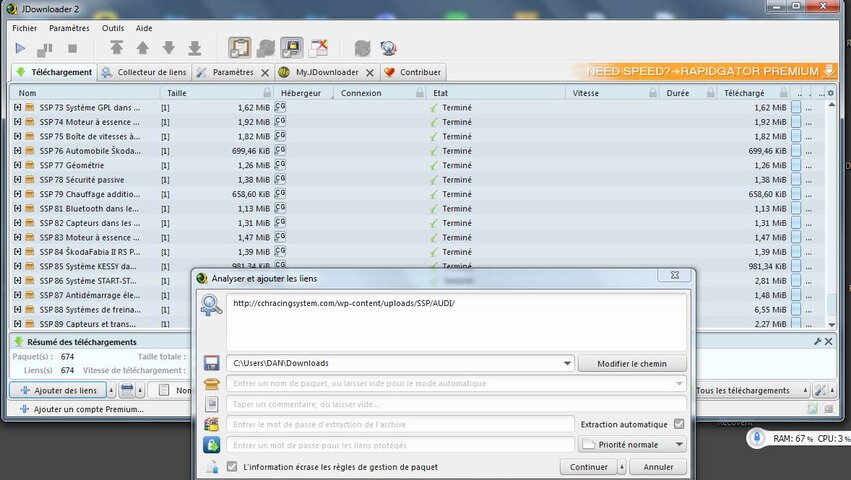
Task: Open the arrow menu beside Continuer
Action: [623, 467]
